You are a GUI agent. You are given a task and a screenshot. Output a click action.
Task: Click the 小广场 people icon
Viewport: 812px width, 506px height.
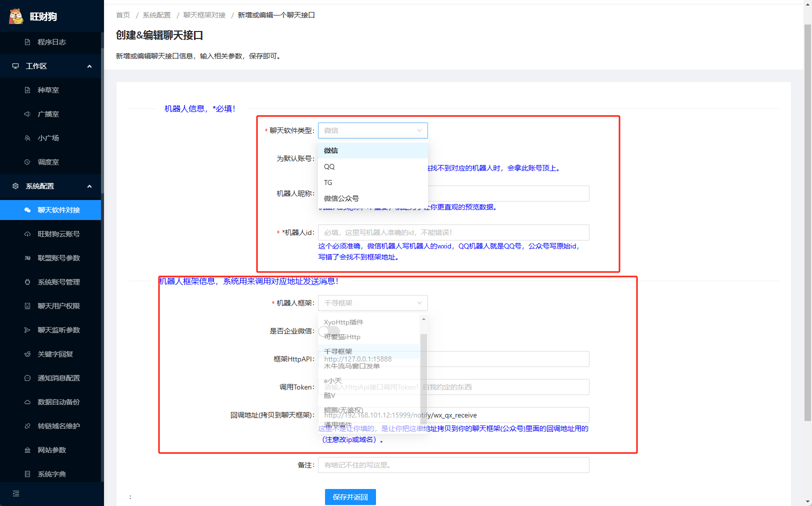(27, 138)
